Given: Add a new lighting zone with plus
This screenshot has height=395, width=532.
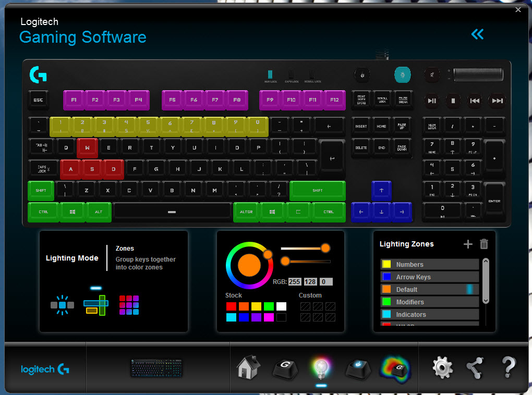Looking at the screenshot, I should [468, 244].
